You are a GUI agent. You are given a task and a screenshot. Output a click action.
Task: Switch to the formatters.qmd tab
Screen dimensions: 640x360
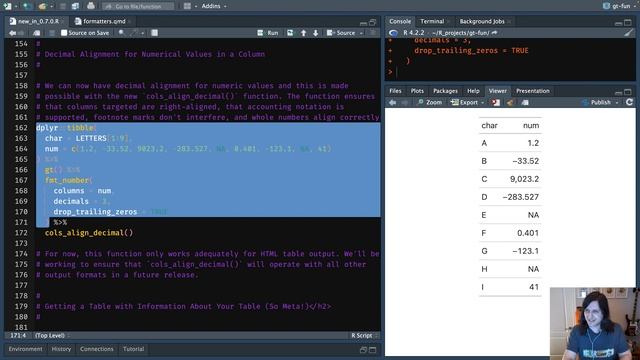click(100, 21)
